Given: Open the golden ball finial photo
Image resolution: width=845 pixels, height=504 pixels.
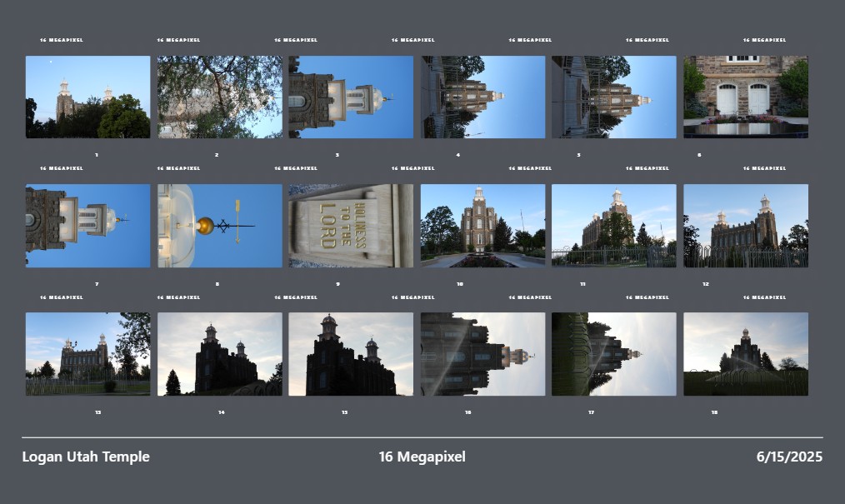Looking at the screenshot, I should pos(219,226).
